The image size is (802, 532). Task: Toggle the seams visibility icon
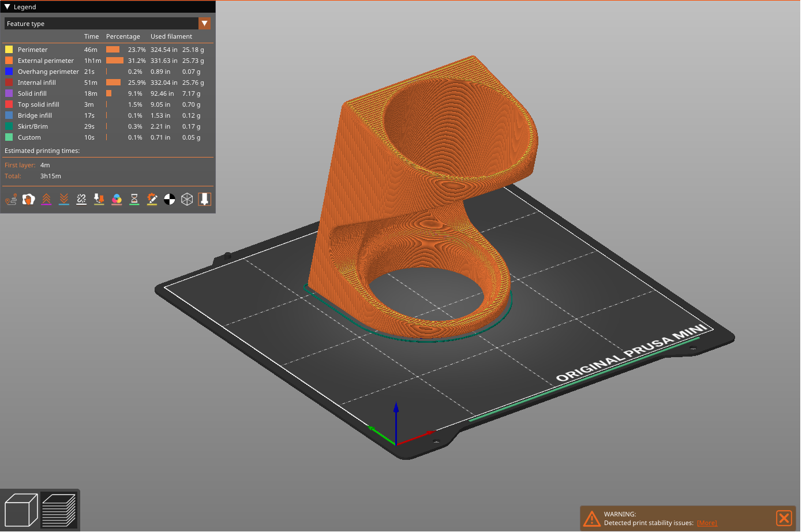(x=81, y=200)
